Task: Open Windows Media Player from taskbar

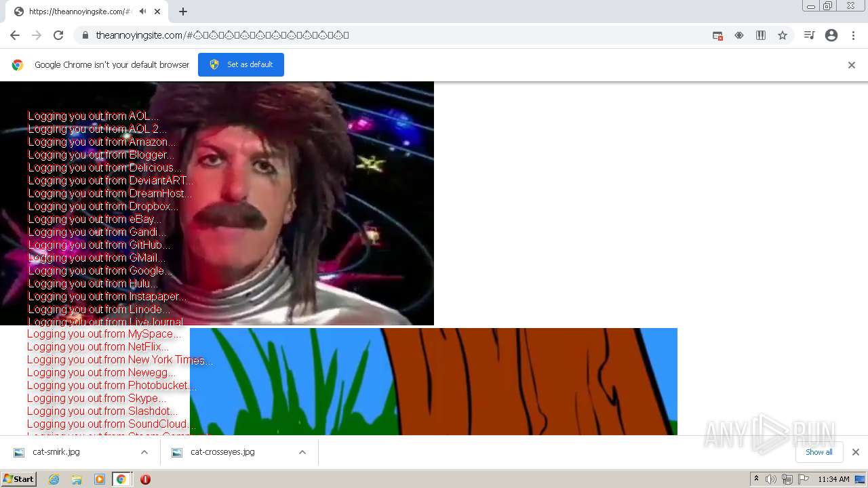Action: tap(100, 479)
